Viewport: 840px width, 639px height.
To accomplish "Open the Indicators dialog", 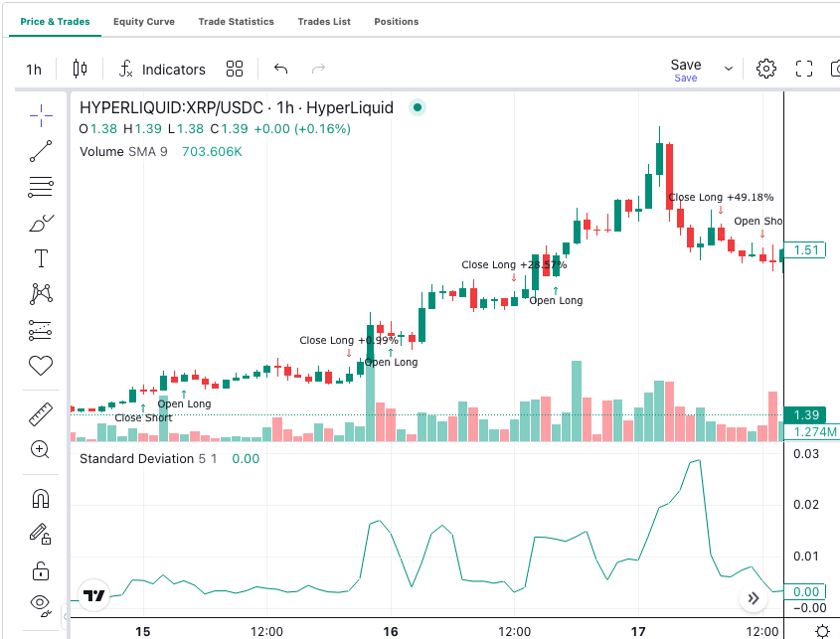I will point(162,70).
